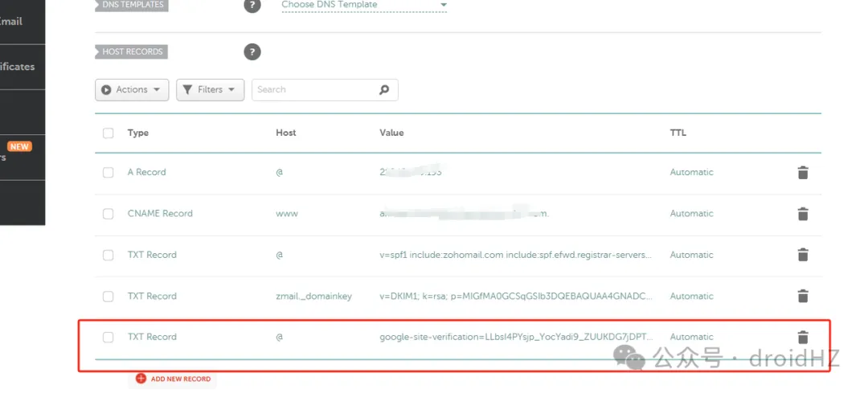Click the Type column header

pos(138,133)
